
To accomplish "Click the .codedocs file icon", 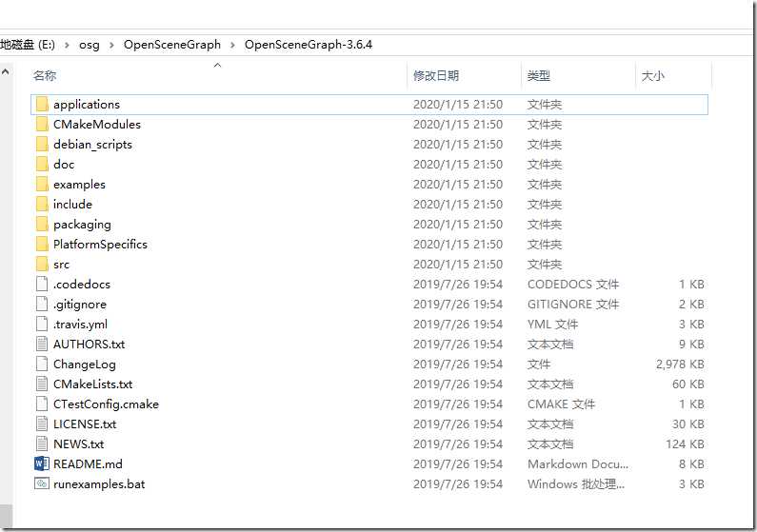I will [x=42, y=285].
